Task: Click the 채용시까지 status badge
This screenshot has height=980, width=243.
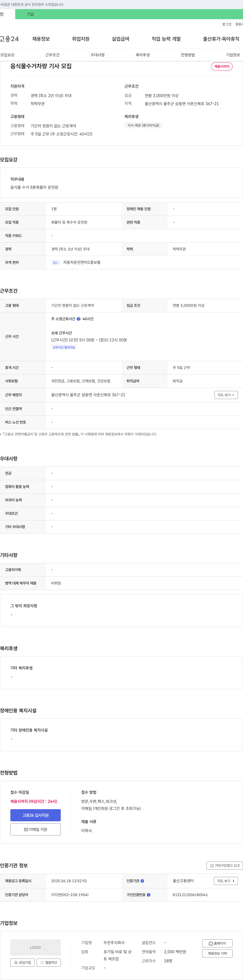Action: pos(222,66)
